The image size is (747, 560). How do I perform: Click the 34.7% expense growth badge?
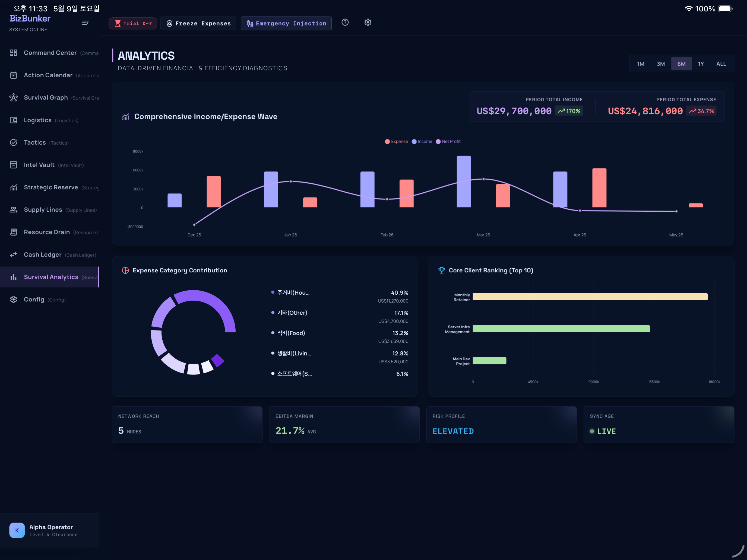coord(701,111)
